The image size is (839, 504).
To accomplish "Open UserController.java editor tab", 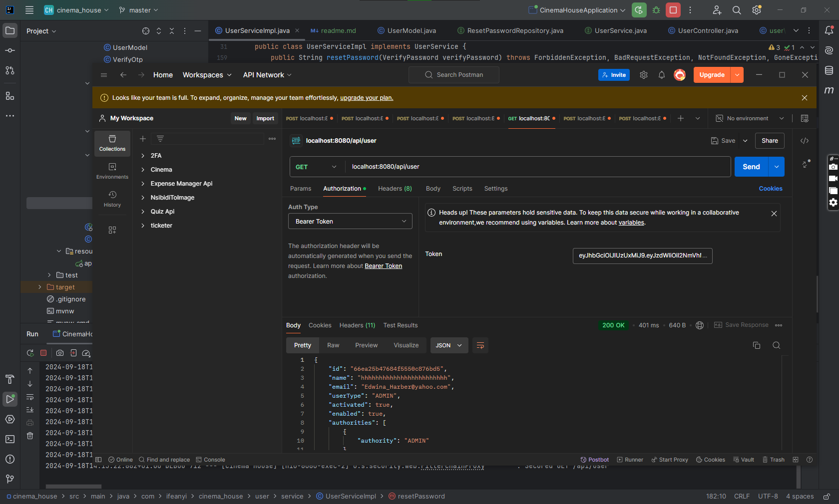I will point(703,30).
